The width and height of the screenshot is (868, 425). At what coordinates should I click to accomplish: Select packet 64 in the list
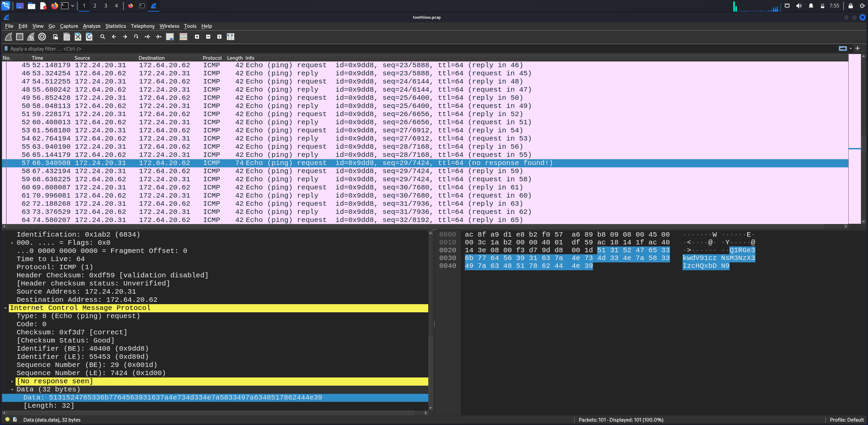(425, 220)
